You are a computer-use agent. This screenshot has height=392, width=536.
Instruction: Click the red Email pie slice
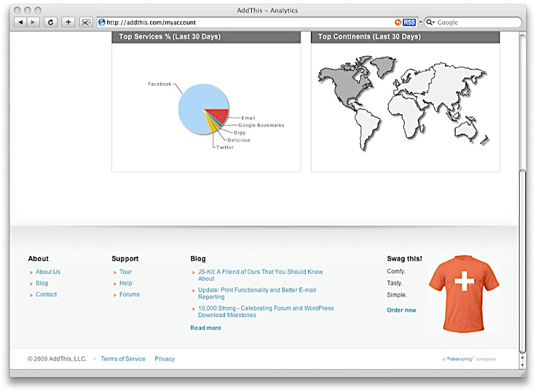click(x=219, y=115)
